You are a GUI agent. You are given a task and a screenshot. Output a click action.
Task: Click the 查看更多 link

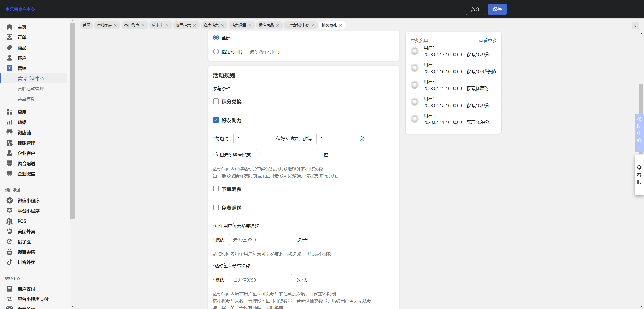pyautogui.click(x=487, y=40)
